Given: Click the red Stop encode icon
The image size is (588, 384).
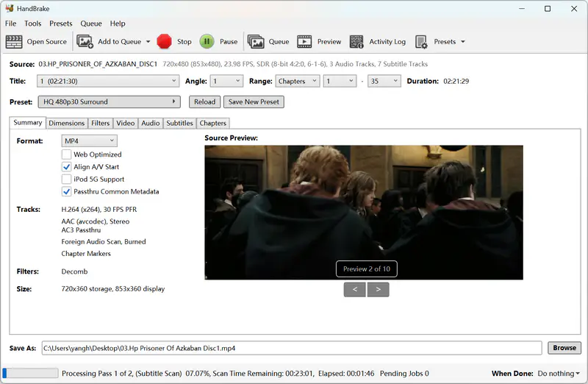Looking at the screenshot, I should 164,42.
